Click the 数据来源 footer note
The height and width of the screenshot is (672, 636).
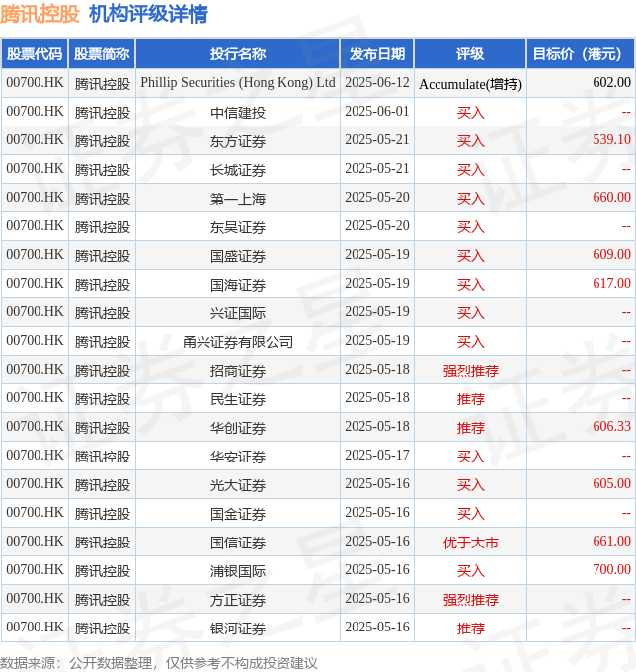pyautogui.click(x=158, y=663)
